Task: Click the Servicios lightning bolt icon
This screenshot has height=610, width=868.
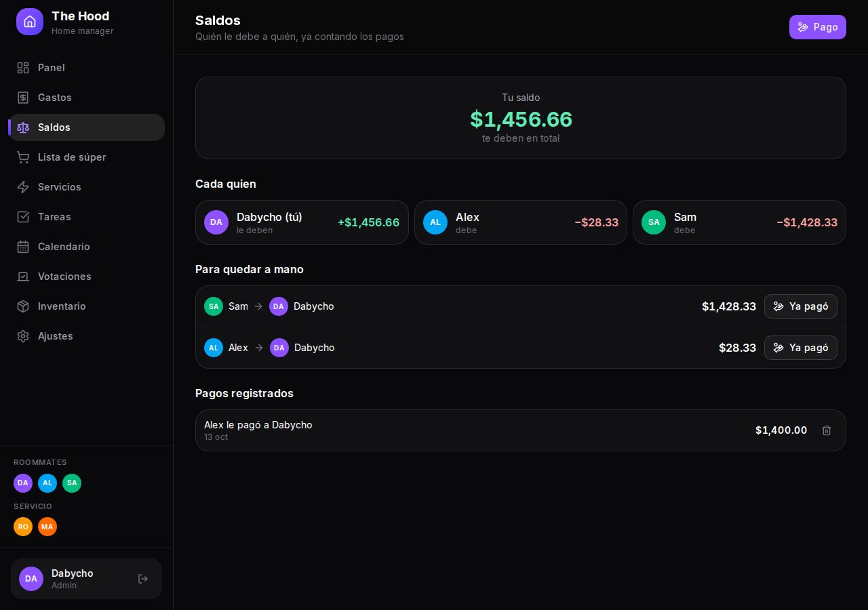Action: click(x=23, y=187)
